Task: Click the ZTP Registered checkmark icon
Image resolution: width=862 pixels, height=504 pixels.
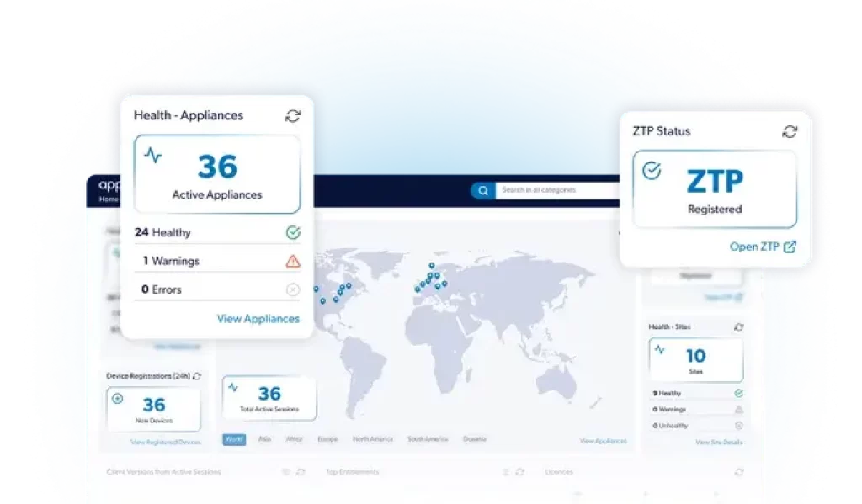Action: (651, 171)
